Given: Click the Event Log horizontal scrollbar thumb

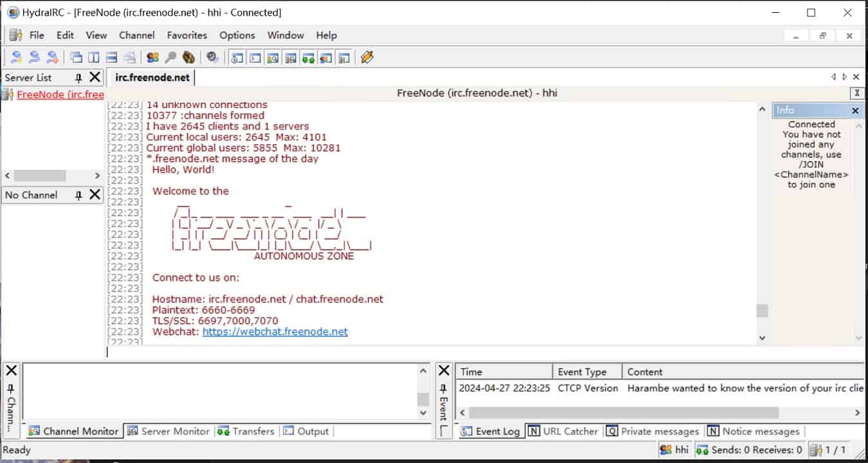Looking at the screenshot, I should tap(623, 412).
